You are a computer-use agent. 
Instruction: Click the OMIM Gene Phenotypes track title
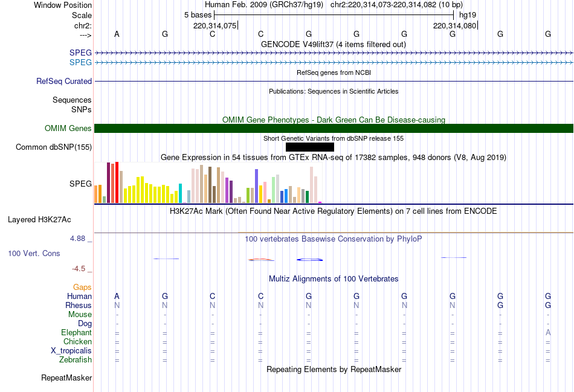[x=334, y=120]
